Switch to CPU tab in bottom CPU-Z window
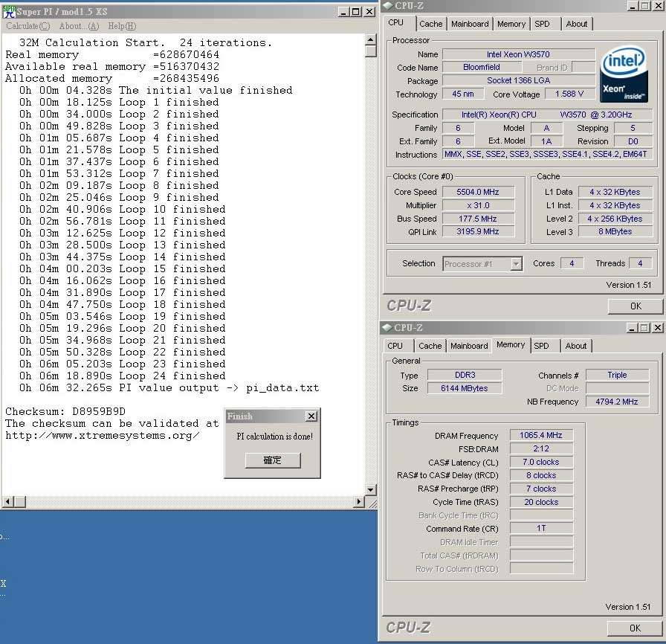The image size is (666, 644). [395, 346]
